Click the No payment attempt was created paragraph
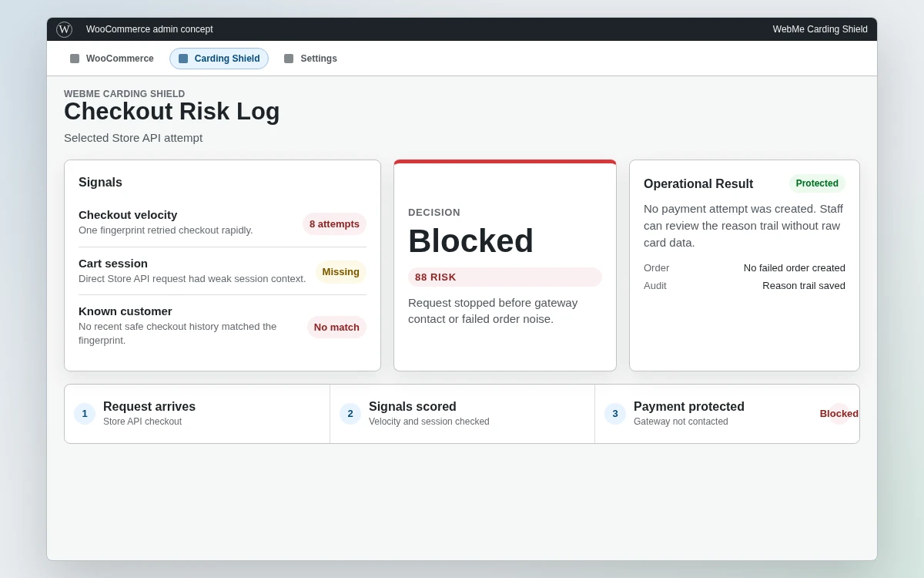This screenshot has width=924, height=578. pos(744,225)
